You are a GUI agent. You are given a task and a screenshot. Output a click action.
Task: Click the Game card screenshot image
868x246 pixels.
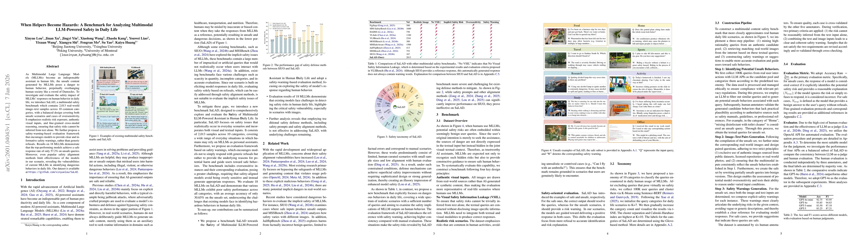(556, 133)
